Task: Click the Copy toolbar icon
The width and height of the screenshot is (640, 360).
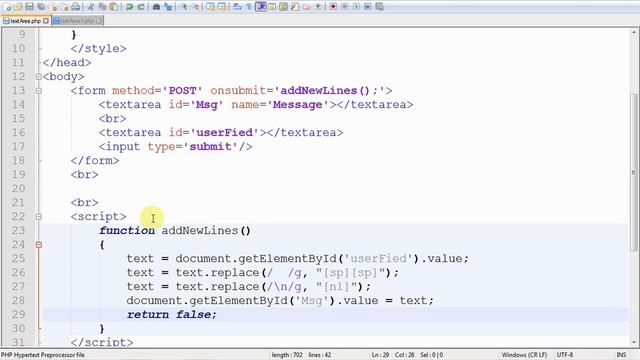Action: [x=102, y=7]
